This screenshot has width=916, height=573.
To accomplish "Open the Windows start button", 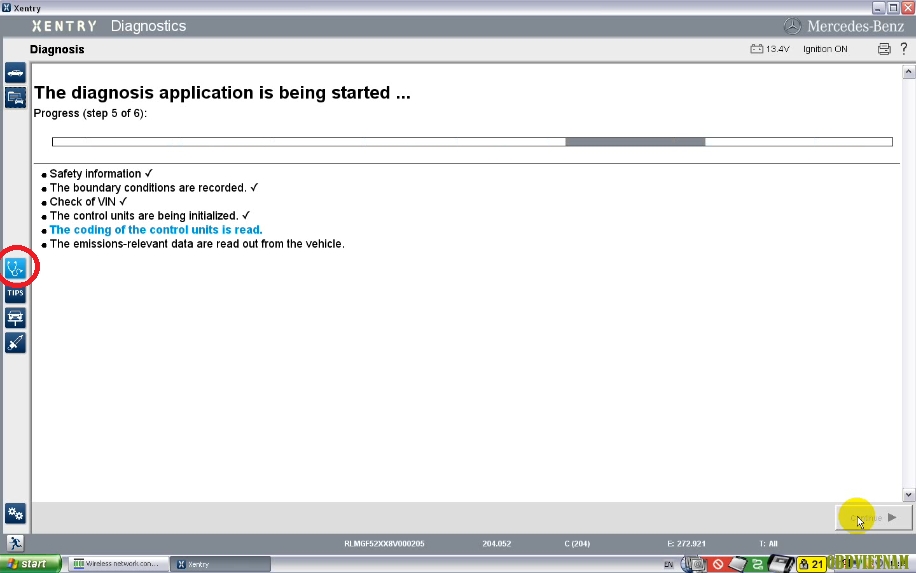I will coord(30,564).
